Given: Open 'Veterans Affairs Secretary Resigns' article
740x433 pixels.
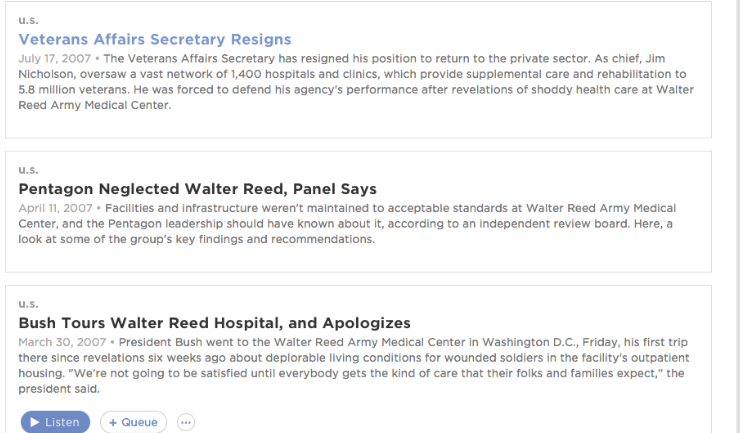Looking at the screenshot, I should tap(155, 40).
